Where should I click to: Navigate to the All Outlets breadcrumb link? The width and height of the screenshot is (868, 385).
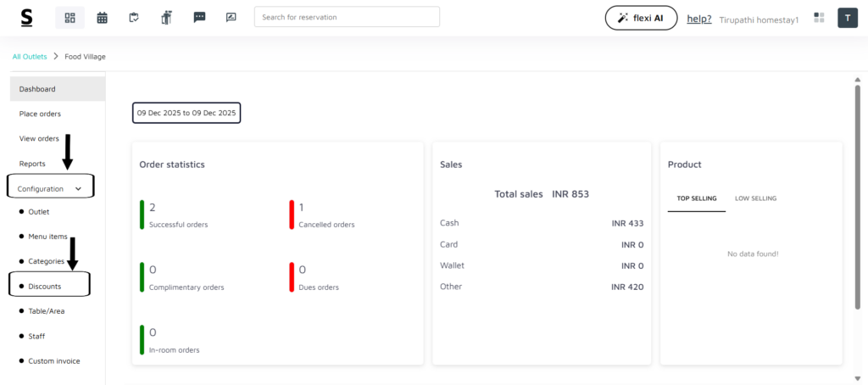(x=30, y=57)
